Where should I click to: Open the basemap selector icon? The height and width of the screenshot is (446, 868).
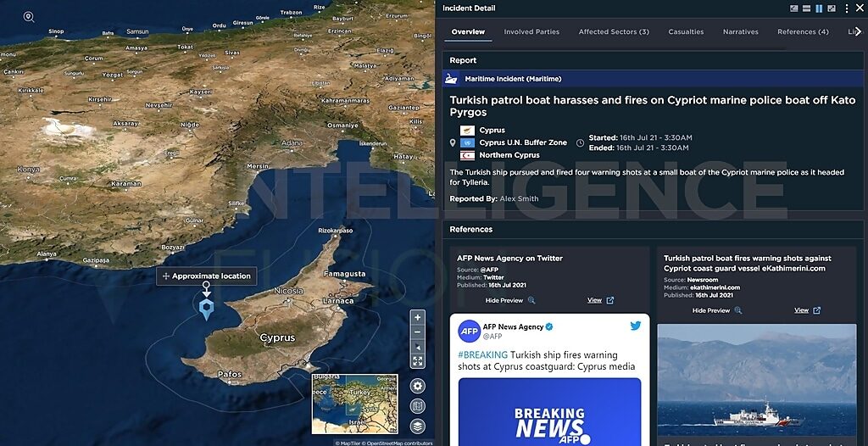(x=418, y=406)
